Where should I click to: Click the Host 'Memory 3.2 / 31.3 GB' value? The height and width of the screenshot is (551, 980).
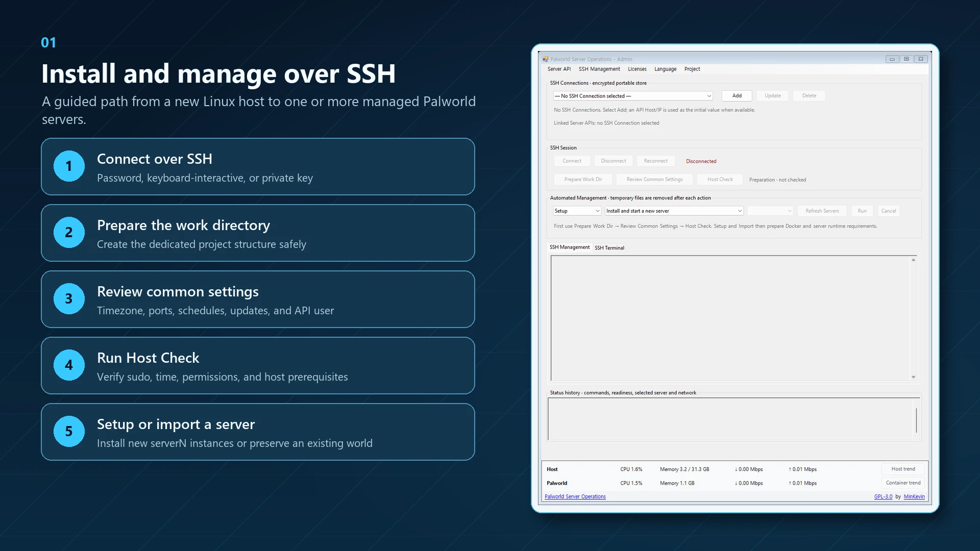(684, 469)
